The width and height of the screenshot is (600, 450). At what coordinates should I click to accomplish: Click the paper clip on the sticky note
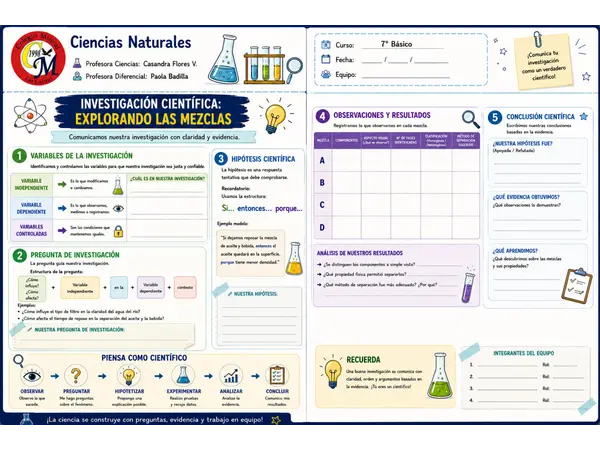point(538,39)
